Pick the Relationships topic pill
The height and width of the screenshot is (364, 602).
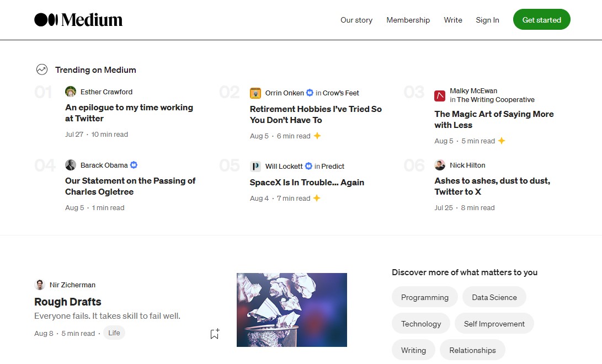[x=473, y=350]
